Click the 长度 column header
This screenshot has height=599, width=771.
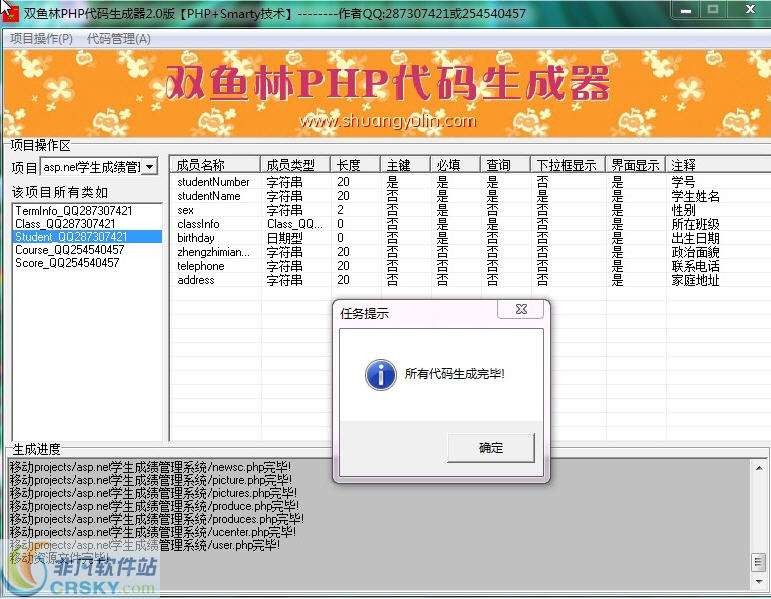click(x=355, y=165)
